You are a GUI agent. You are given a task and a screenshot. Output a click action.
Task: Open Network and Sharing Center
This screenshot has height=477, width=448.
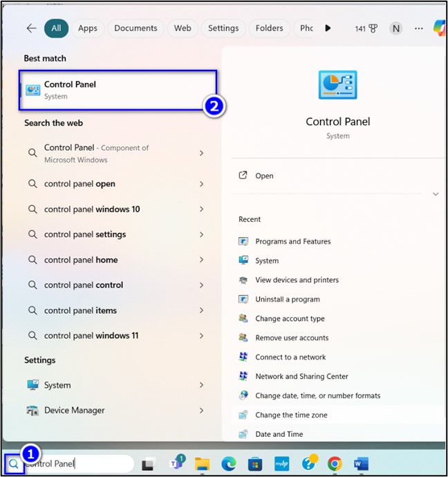point(293,376)
